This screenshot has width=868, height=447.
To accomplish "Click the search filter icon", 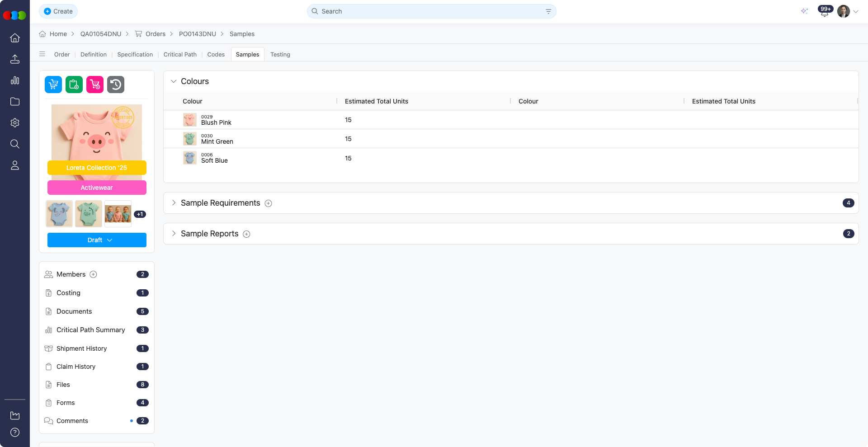I will (548, 11).
